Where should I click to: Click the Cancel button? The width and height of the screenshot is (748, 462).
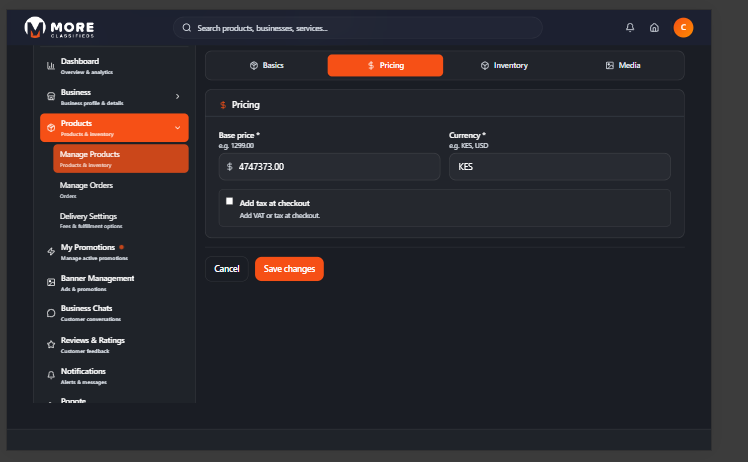[x=227, y=269]
